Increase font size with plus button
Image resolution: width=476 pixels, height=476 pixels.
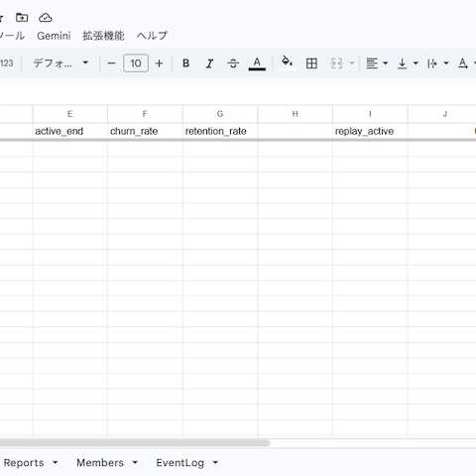159,63
